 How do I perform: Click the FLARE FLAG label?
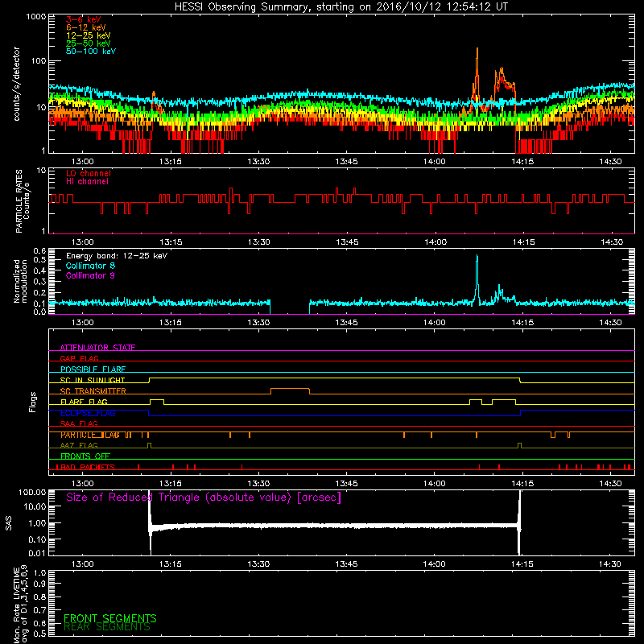click(x=84, y=402)
